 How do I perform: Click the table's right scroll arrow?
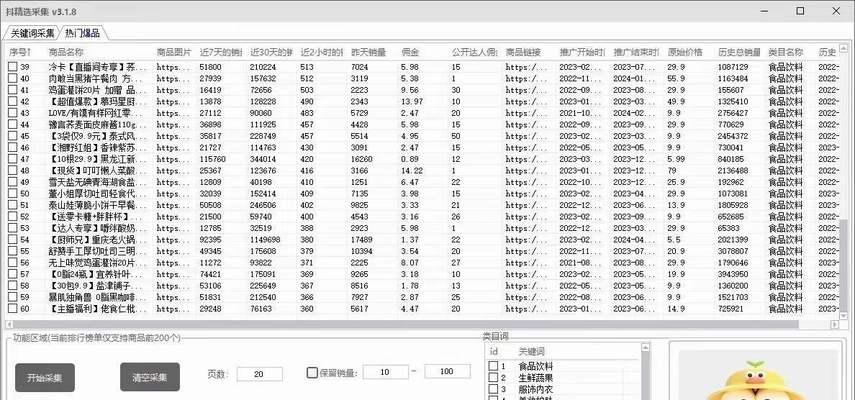[x=834, y=324]
